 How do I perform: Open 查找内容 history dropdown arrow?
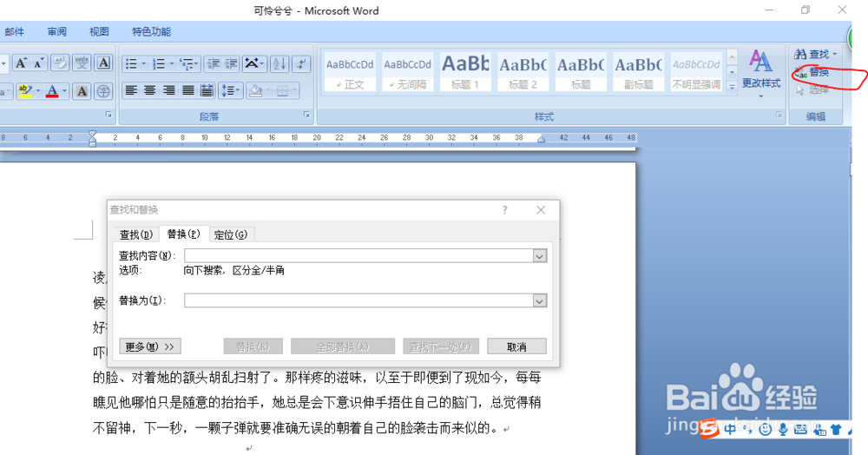(540, 256)
